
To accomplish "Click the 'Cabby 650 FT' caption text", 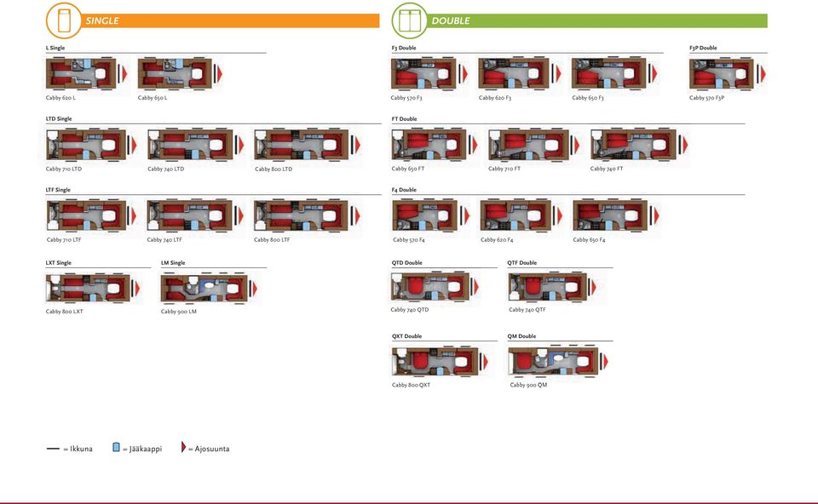I will pos(408,169).
